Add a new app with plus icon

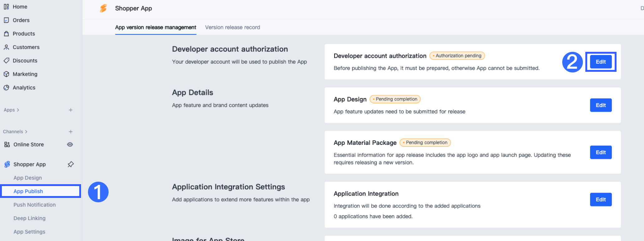coord(71,110)
